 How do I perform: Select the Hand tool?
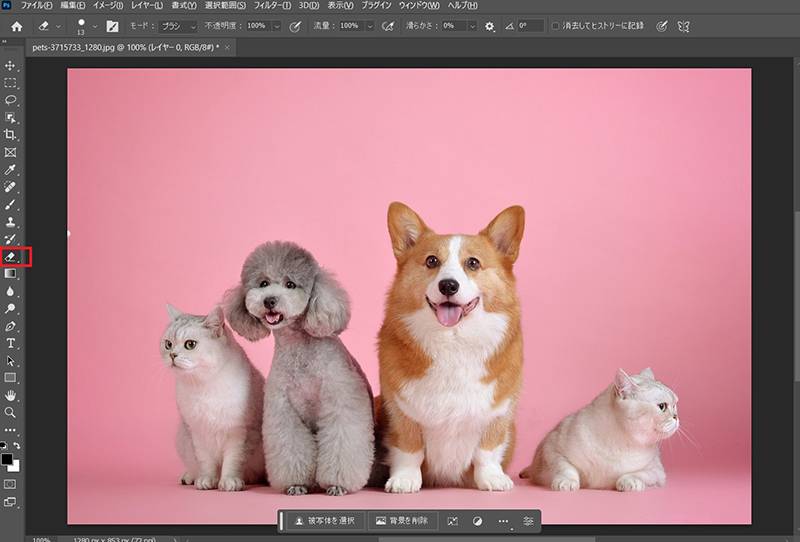pyautogui.click(x=10, y=395)
